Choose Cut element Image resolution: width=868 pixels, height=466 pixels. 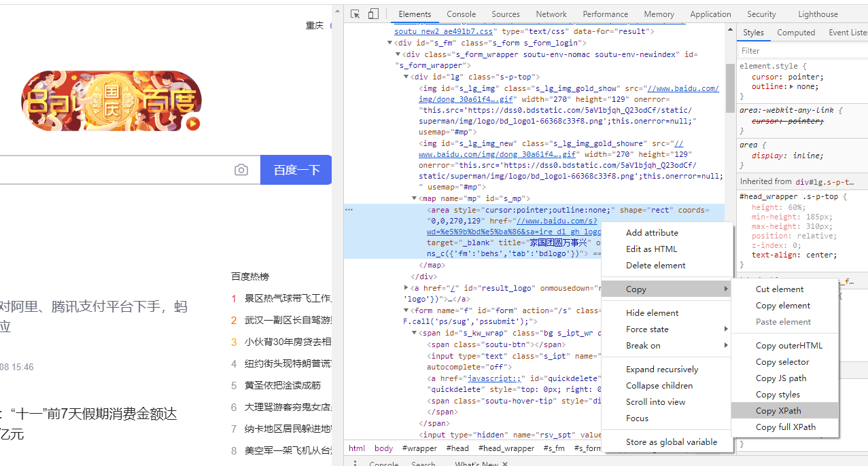tap(785, 289)
